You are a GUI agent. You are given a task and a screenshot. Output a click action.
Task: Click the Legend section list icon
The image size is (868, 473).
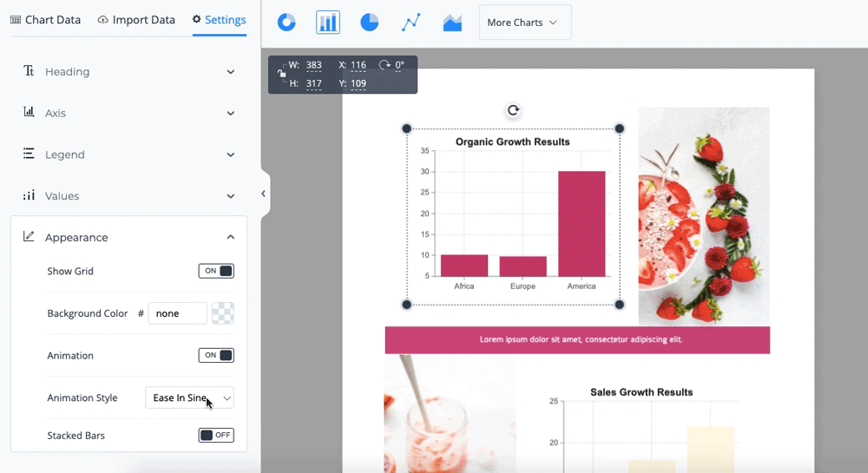tap(29, 154)
